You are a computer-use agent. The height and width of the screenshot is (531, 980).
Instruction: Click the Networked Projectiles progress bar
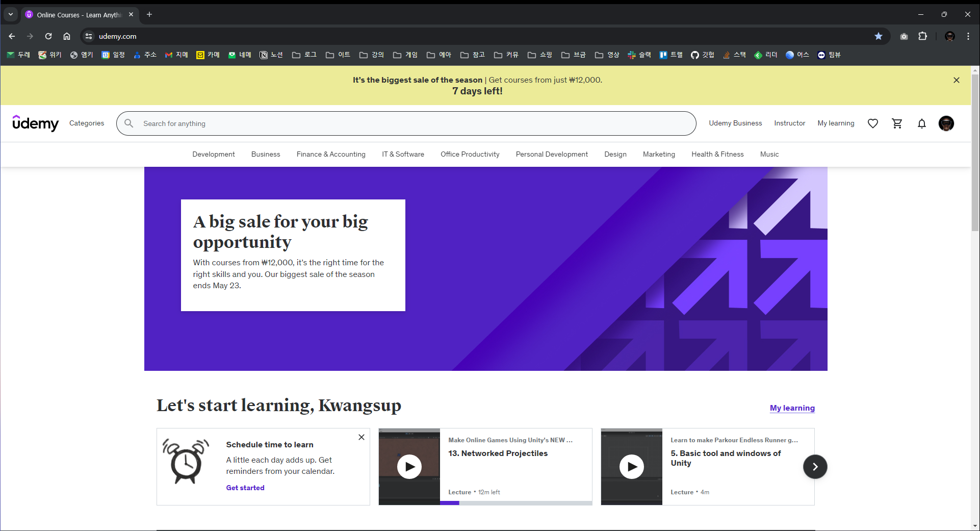point(516,503)
